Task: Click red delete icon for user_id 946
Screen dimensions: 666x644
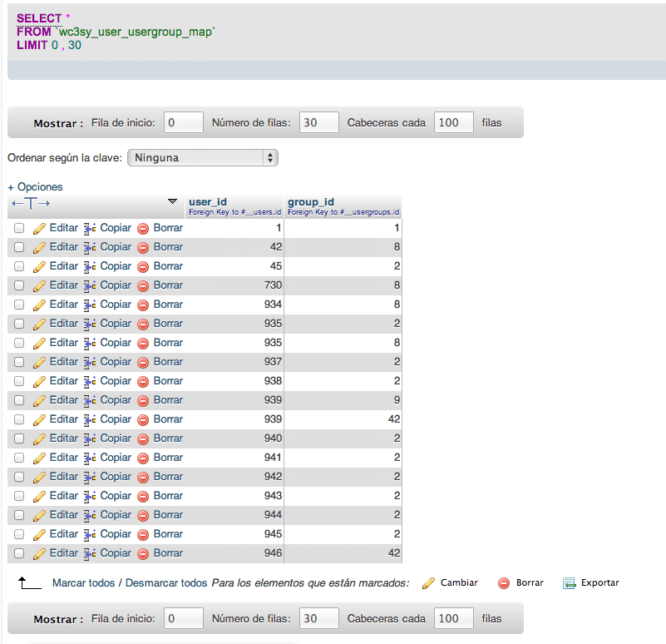Action: pos(143,553)
